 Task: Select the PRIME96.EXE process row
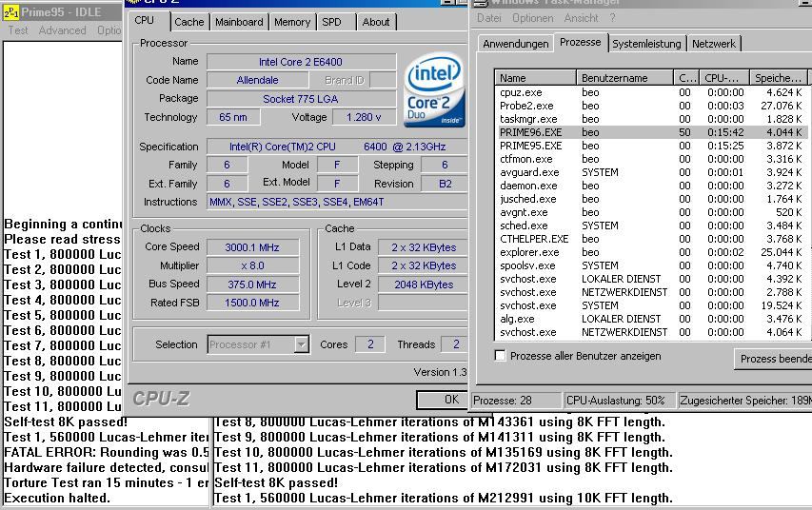(651, 132)
